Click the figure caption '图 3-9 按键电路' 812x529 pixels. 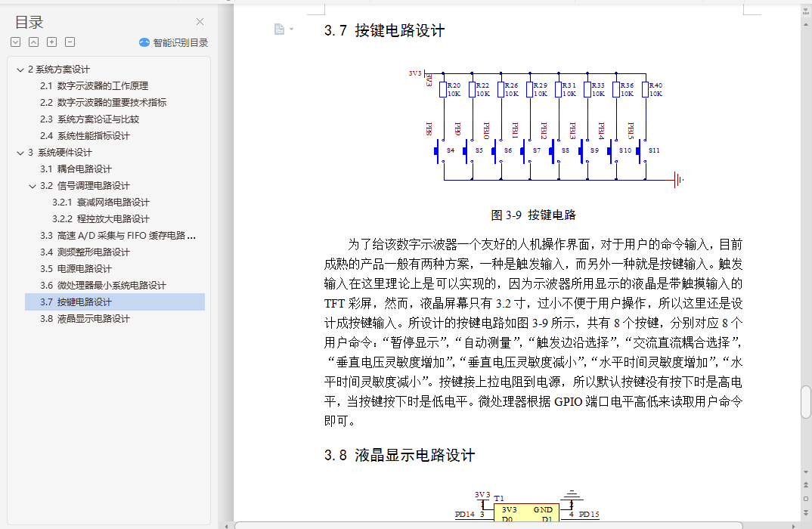click(x=533, y=215)
